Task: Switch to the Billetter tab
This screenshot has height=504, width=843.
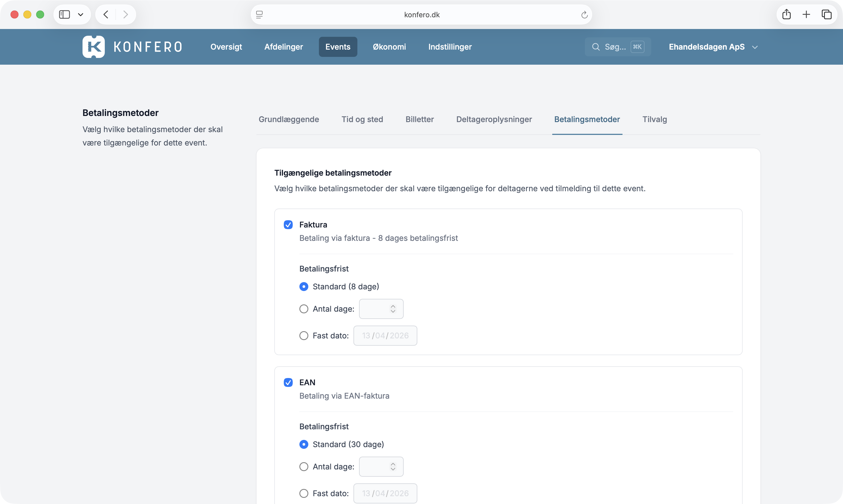Action: point(420,119)
